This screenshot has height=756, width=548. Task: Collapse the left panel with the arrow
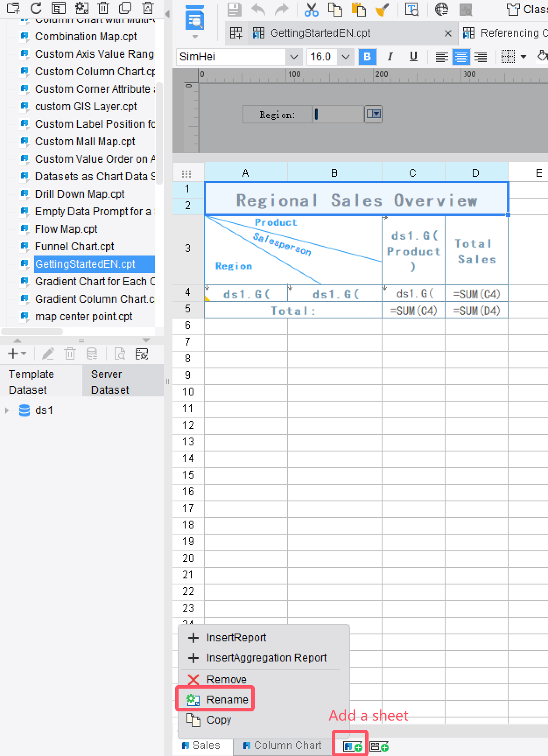[x=167, y=14]
